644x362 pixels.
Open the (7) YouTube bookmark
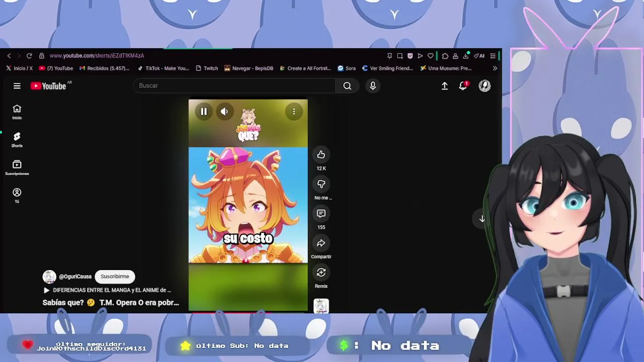[x=56, y=68]
